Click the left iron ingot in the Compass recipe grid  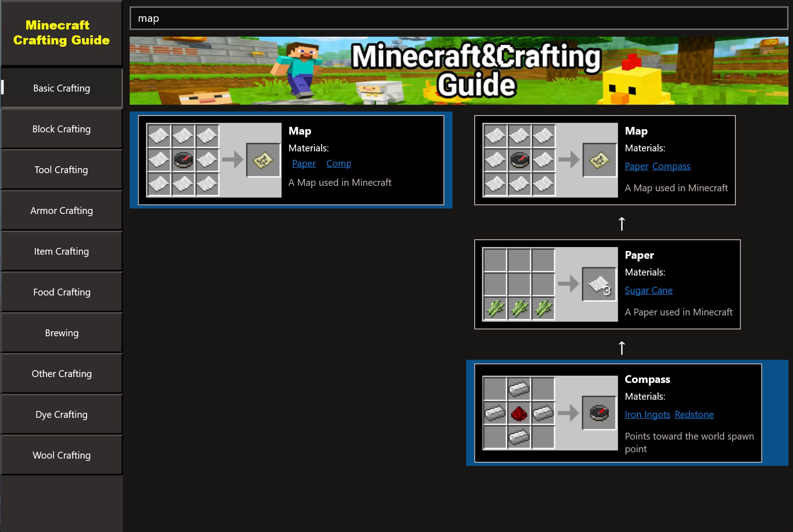coord(495,413)
